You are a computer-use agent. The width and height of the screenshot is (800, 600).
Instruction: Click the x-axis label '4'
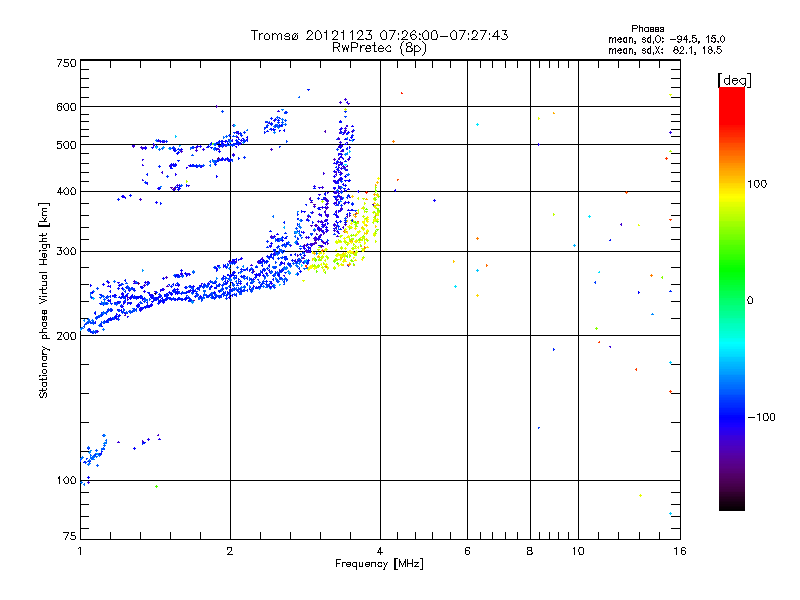click(380, 551)
